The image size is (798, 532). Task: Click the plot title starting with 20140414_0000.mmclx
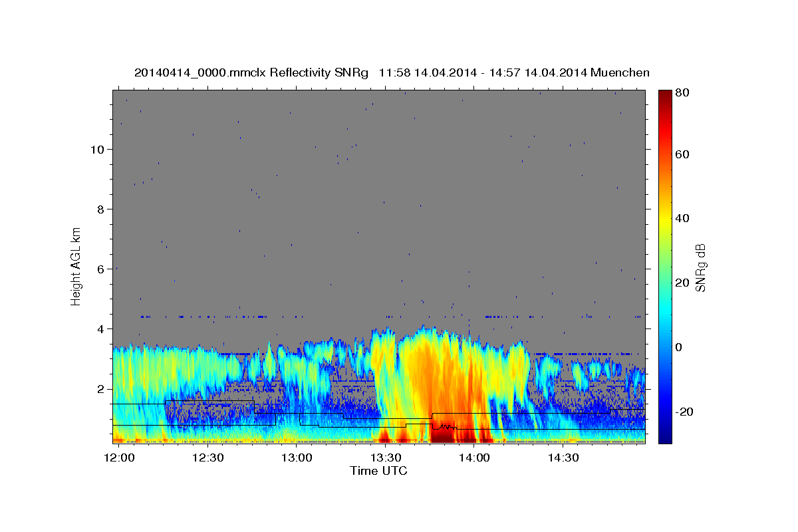pos(392,72)
